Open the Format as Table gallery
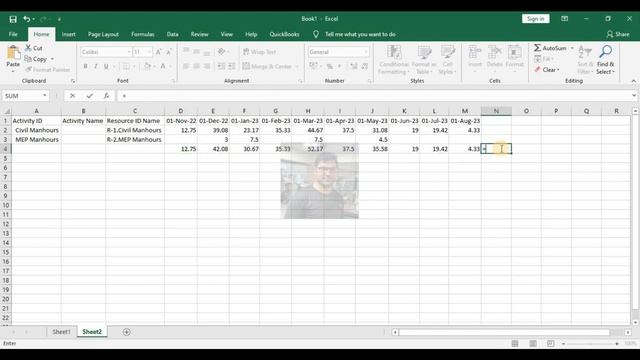Screen dimensions: 640x360 point(424,60)
